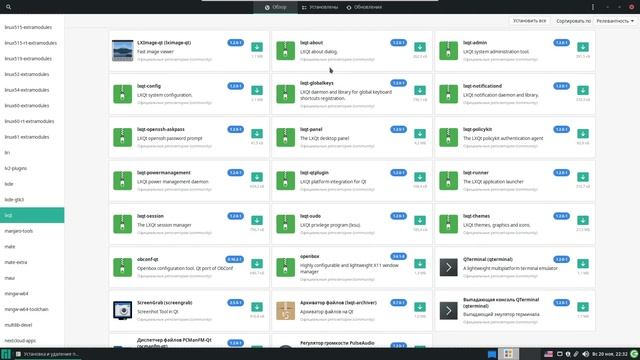Open the obconf-qt package title
This screenshot has width=640, height=360.
click(147, 259)
